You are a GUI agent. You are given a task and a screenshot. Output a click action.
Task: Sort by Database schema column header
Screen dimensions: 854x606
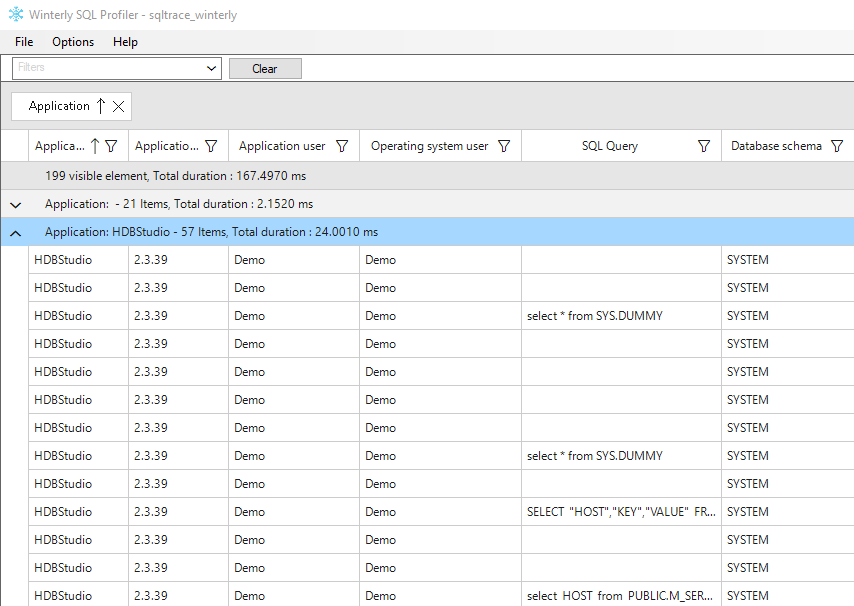point(776,146)
